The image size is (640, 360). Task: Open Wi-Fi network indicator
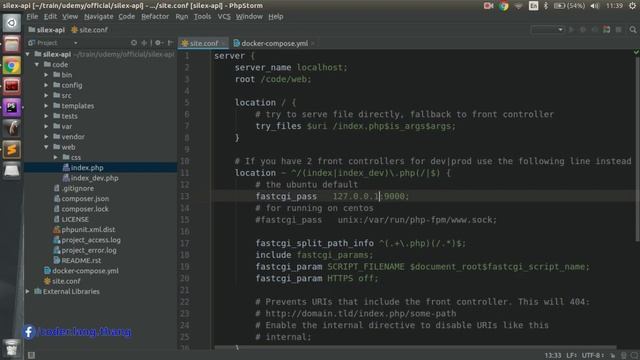(x=518, y=6)
